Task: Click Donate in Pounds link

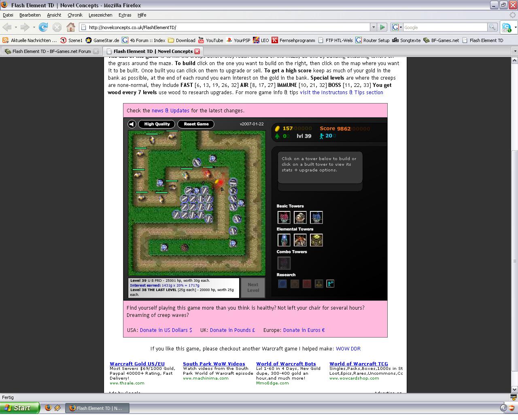Action: coord(232,330)
